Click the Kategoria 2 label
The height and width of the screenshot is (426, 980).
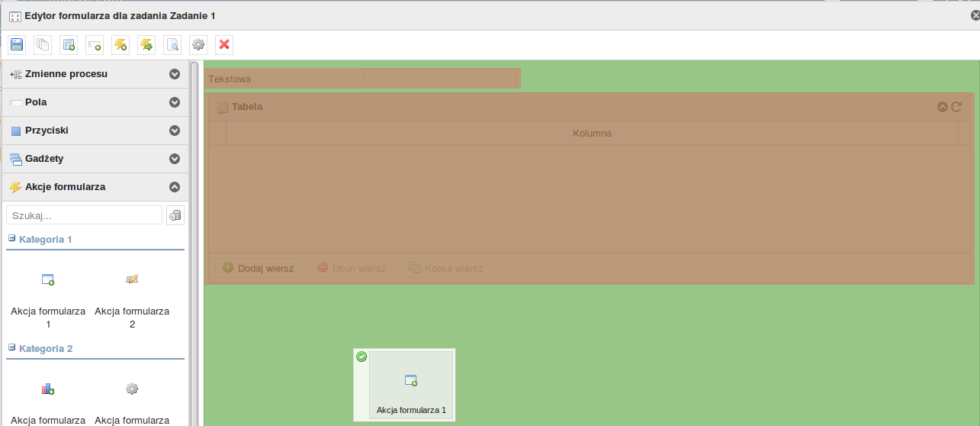point(46,348)
